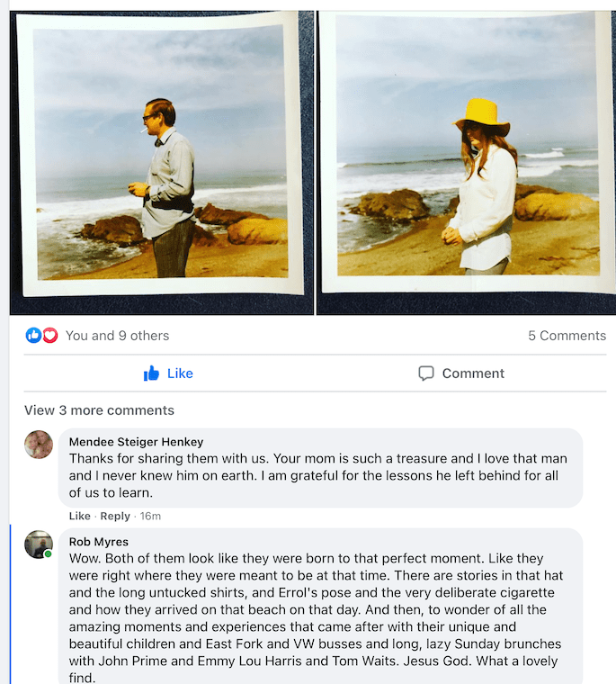Click the name Rob Myres

pos(99,542)
